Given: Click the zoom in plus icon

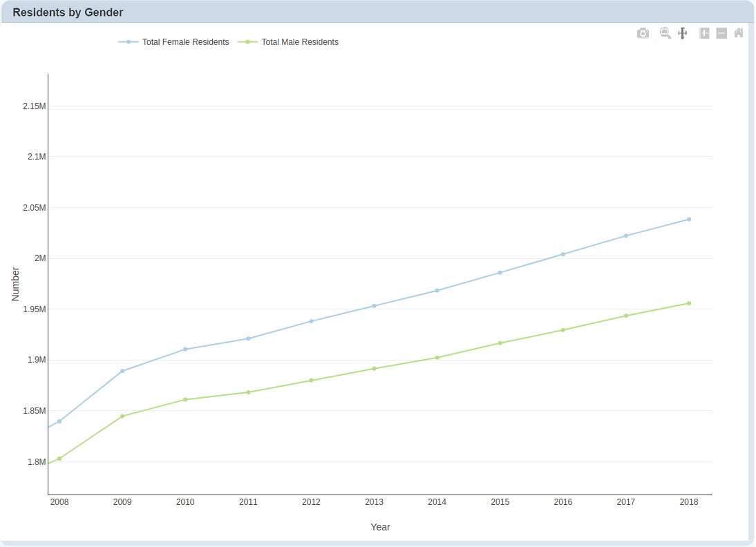Looking at the screenshot, I should click(704, 33).
